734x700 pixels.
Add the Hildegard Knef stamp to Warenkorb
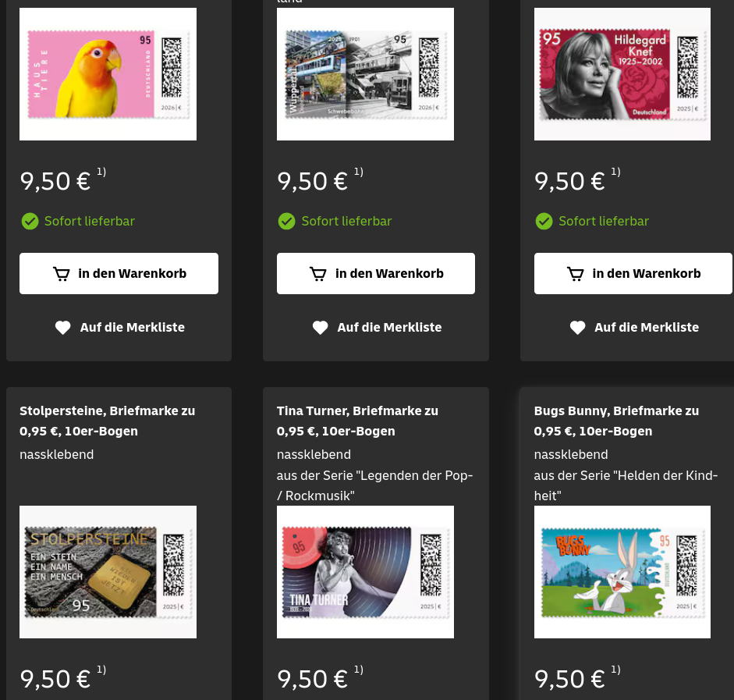(633, 273)
